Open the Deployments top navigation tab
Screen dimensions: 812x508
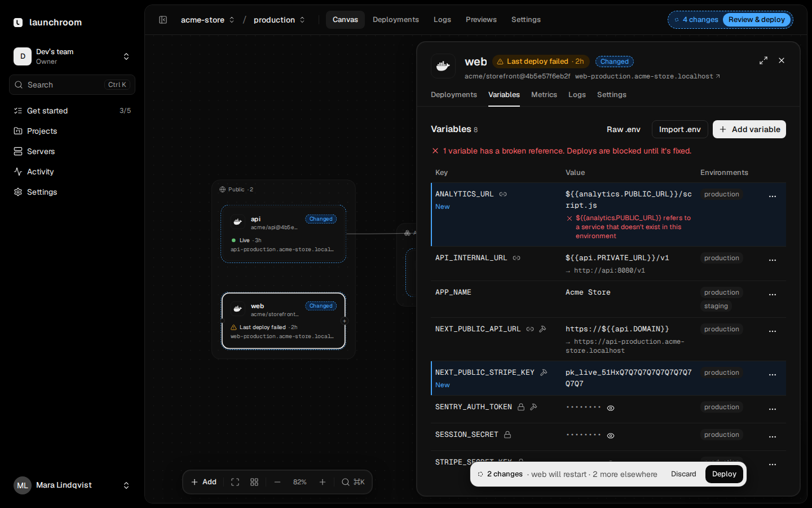click(x=396, y=20)
